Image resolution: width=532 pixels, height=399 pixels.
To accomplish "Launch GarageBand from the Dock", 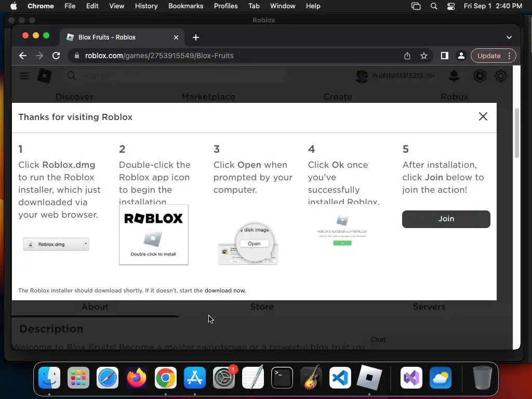I will 311,378.
